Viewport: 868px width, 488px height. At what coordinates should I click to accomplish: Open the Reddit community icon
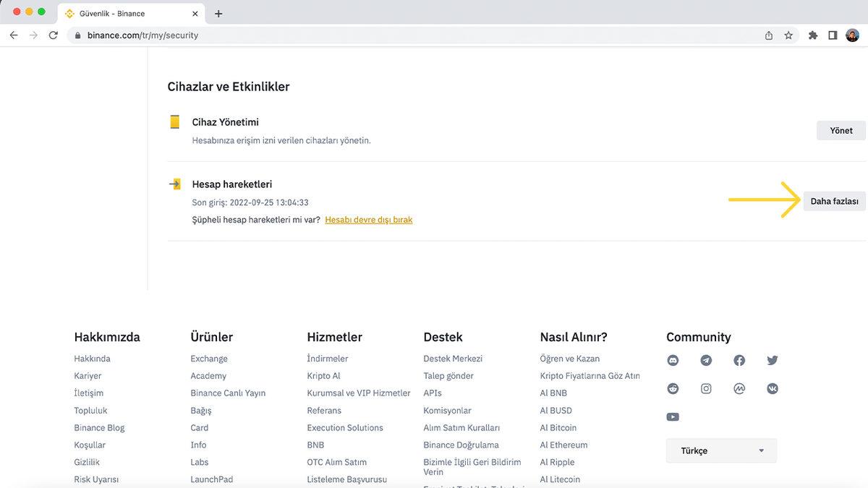[673, 388]
